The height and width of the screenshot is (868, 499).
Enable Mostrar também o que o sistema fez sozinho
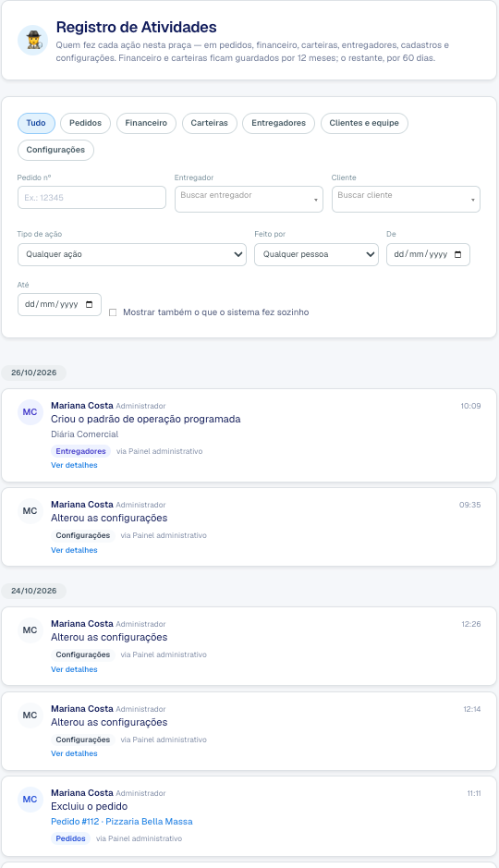click(113, 312)
